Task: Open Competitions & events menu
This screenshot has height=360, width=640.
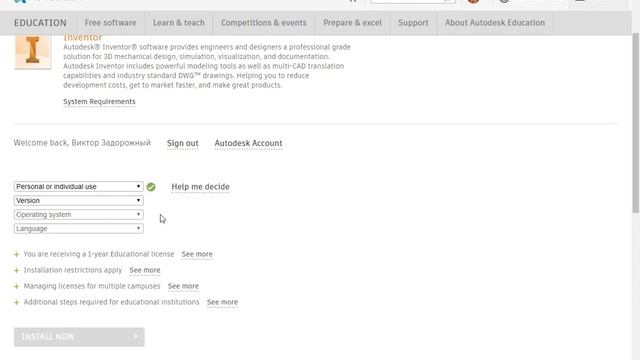Action: pos(264,23)
